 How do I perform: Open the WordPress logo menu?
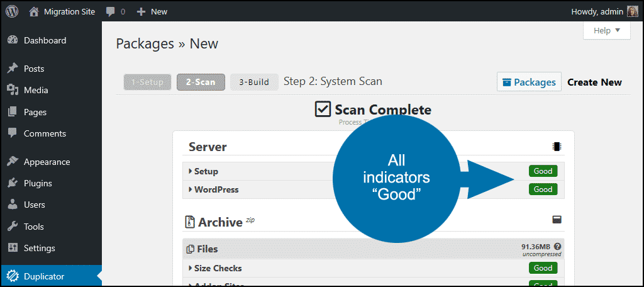click(12, 11)
